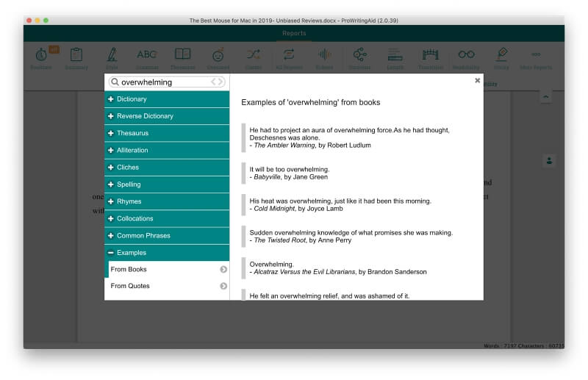
Task: Click the word and character count status
Action: 523,345
